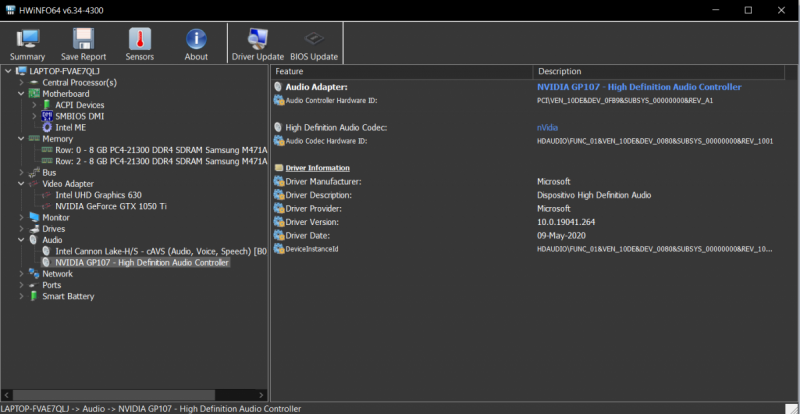Screen dimensions: 800x414
Task: Expand the Smart Battery node
Action: [21, 296]
